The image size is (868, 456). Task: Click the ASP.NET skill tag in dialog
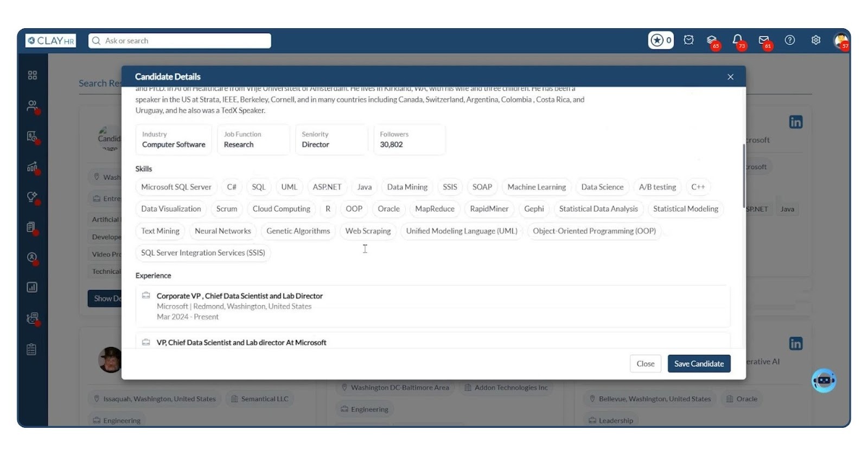[327, 187]
